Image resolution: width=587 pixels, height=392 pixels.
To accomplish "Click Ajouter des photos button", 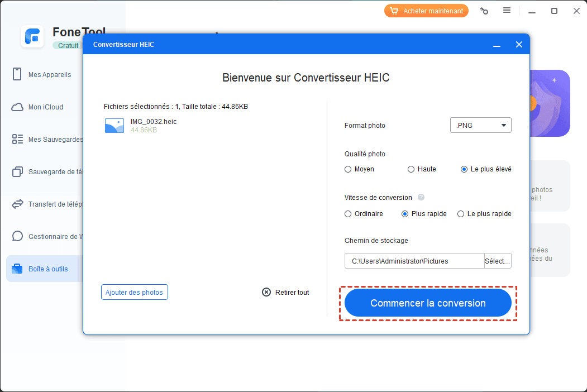I will click(134, 292).
